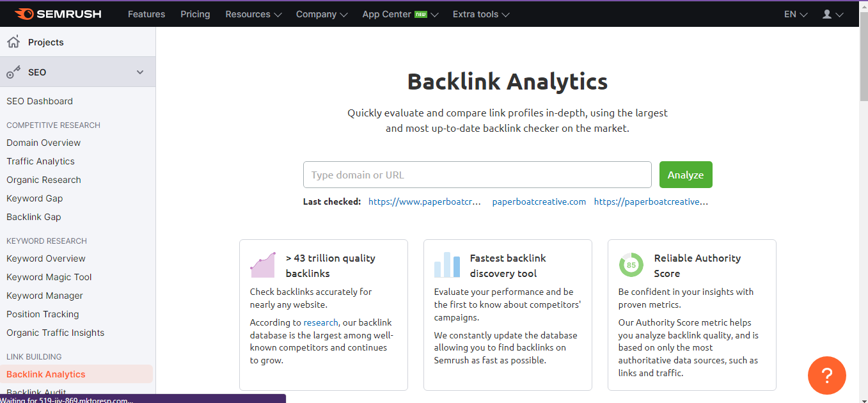868x403 pixels.
Task: Click the LINK BUILDING section label
Action: pyautogui.click(x=34, y=357)
